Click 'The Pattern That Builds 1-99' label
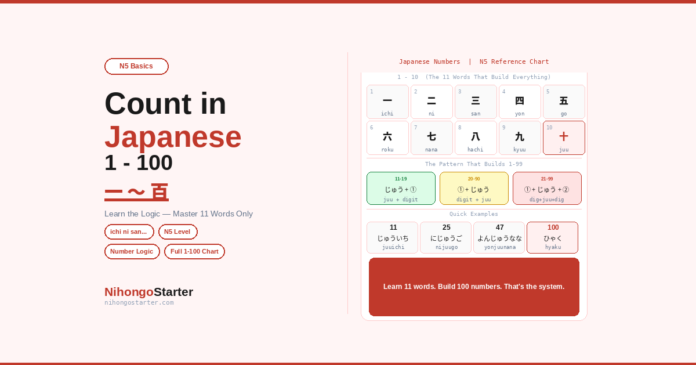The image size is (696, 365). 474,164
